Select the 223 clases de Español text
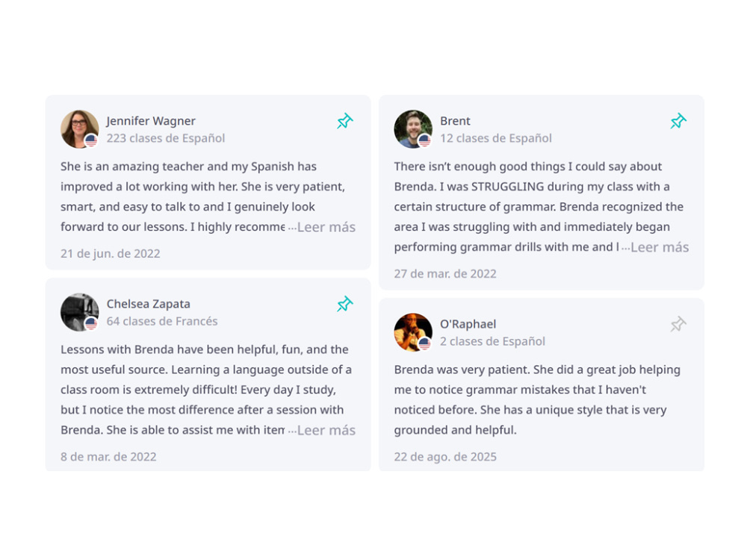The image size is (747, 560). (165, 138)
